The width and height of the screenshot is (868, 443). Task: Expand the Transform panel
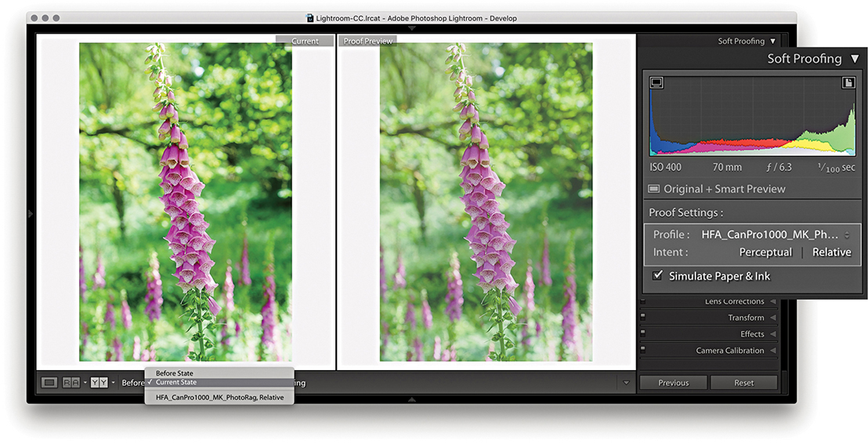(772, 318)
